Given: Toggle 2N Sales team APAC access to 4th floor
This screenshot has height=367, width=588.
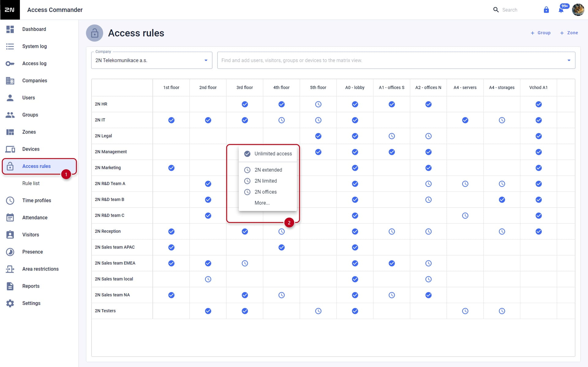Looking at the screenshot, I should 281,248.
